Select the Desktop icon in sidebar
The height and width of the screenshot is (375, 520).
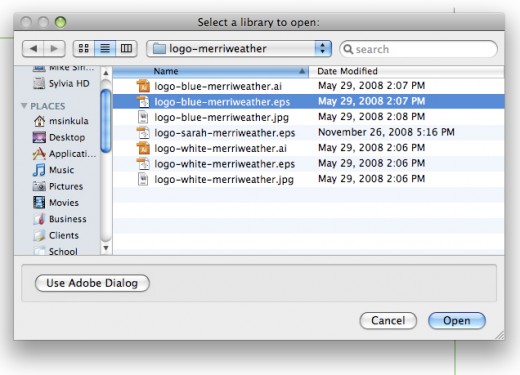tap(39, 137)
